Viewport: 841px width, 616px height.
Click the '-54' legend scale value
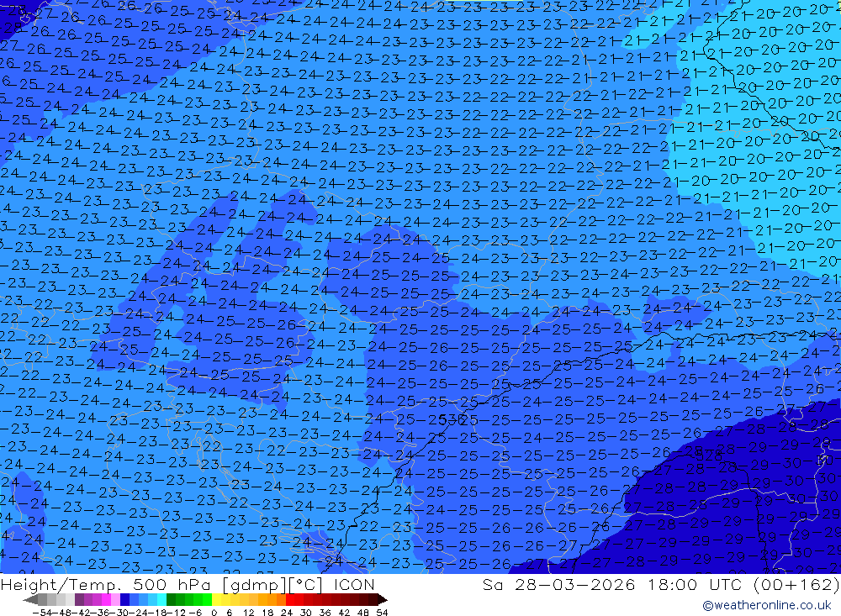pos(43,613)
